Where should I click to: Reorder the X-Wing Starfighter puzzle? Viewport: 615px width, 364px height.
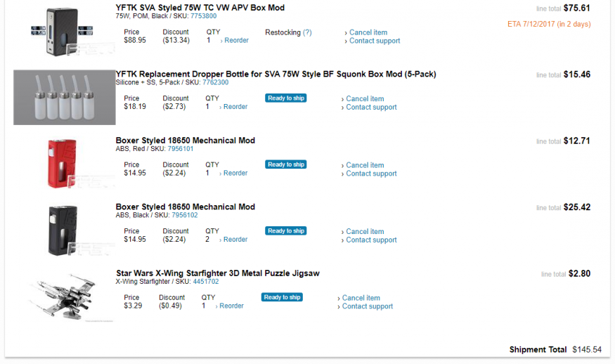pyautogui.click(x=231, y=306)
